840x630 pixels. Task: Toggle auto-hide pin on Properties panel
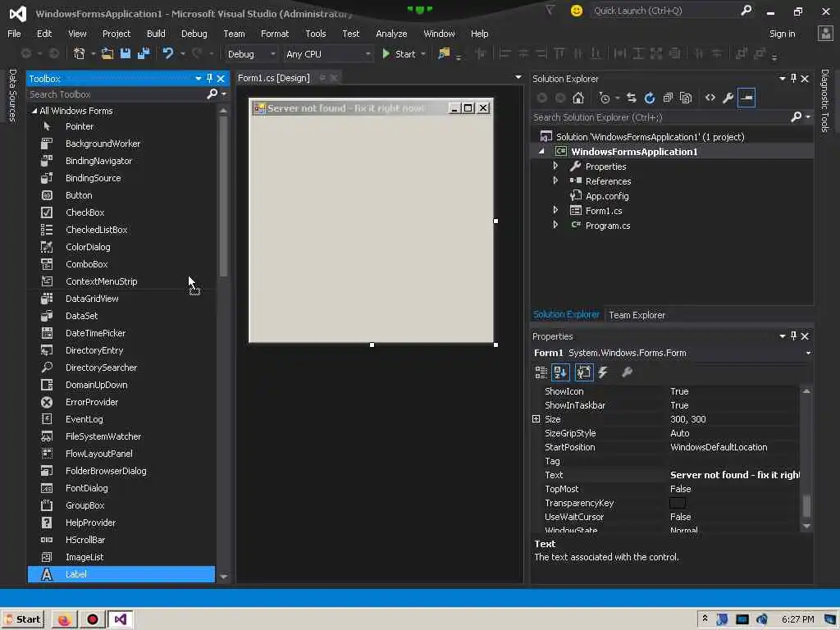coord(793,336)
